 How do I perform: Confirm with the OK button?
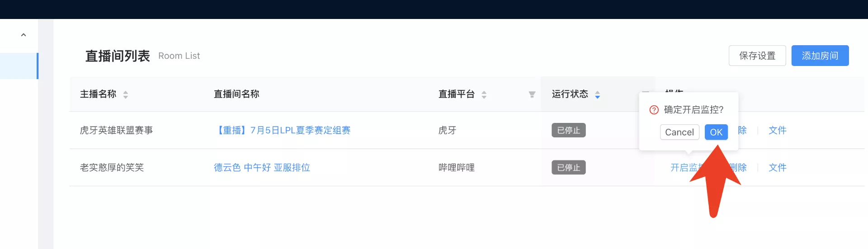(716, 132)
